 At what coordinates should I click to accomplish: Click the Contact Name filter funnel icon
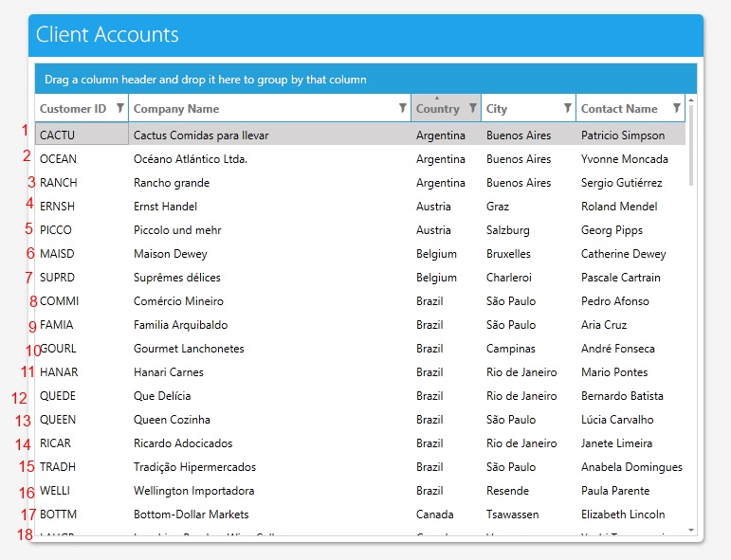pyautogui.click(x=676, y=109)
